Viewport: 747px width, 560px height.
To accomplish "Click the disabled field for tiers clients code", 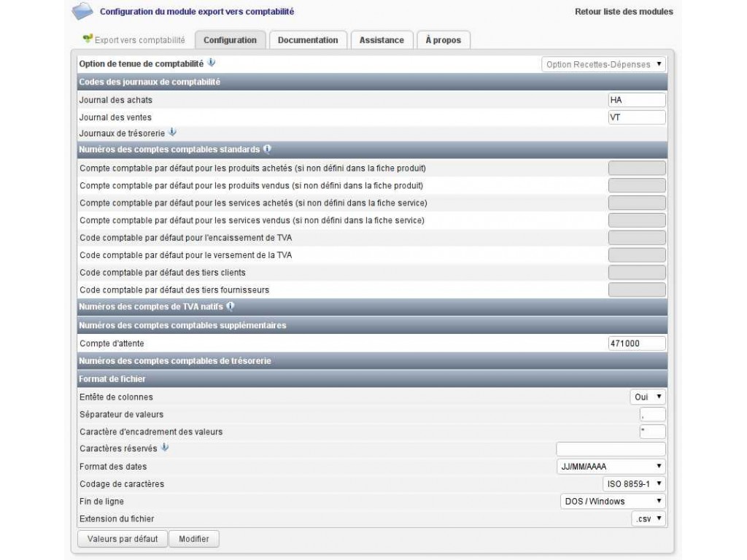I will pos(637,273).
